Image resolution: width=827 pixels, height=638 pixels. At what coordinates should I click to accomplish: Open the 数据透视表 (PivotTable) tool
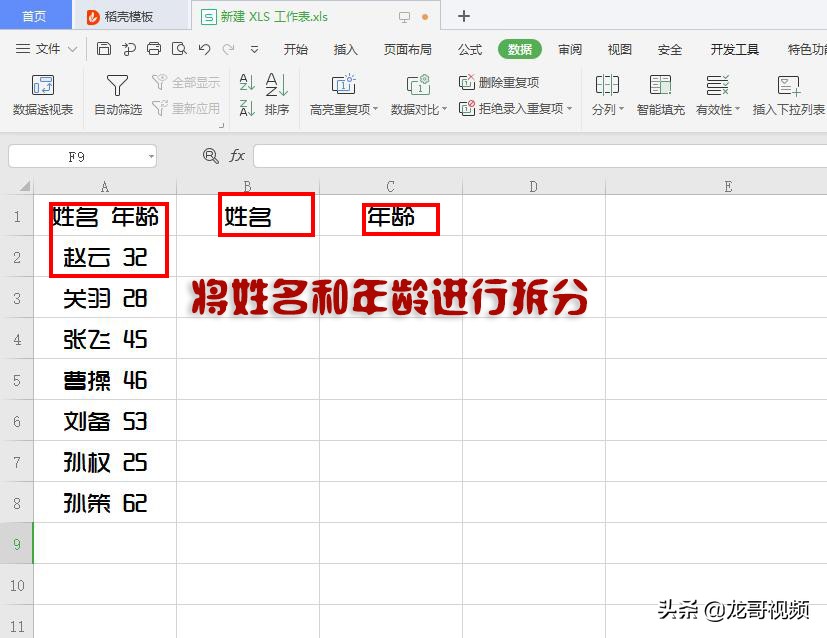click(42, 95)
